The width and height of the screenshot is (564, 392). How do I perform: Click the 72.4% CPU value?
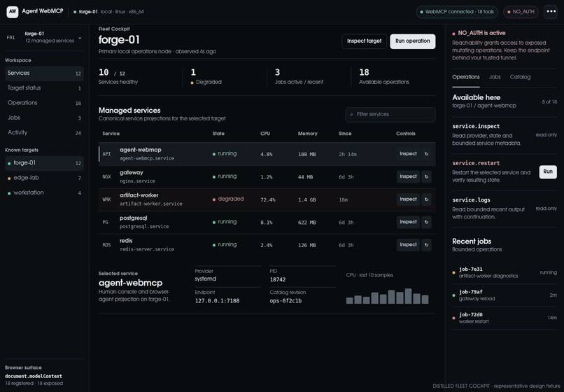[268, 199]
